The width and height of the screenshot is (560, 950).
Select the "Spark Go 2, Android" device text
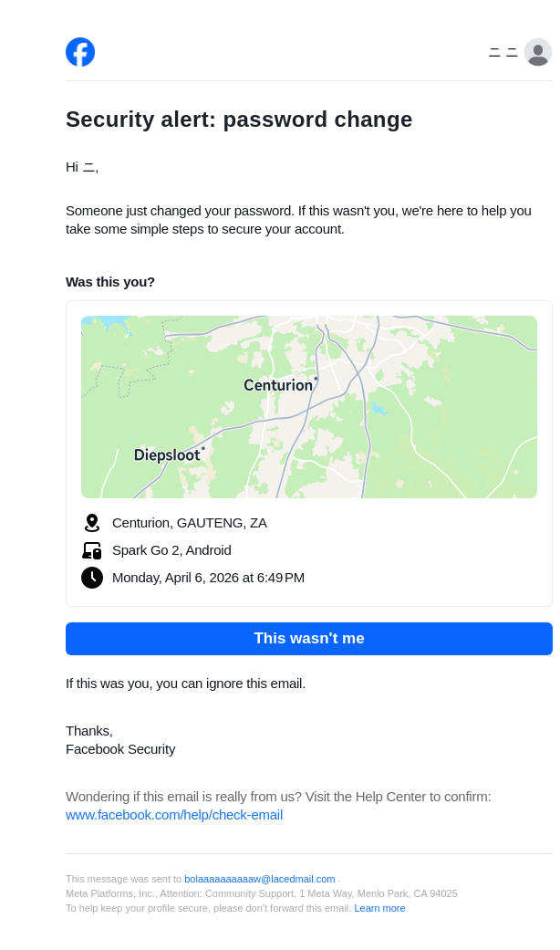pyautogui.click(x=171, y=550)
